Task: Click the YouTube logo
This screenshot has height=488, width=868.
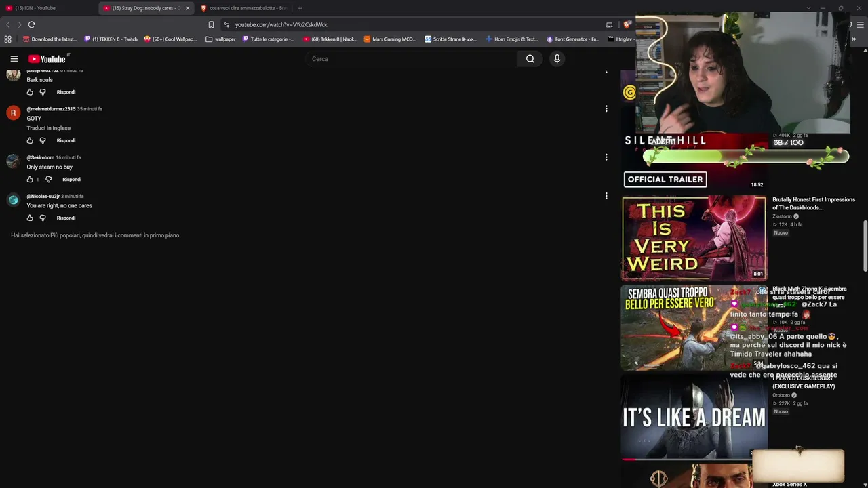Action: click(x=47, y=59)
